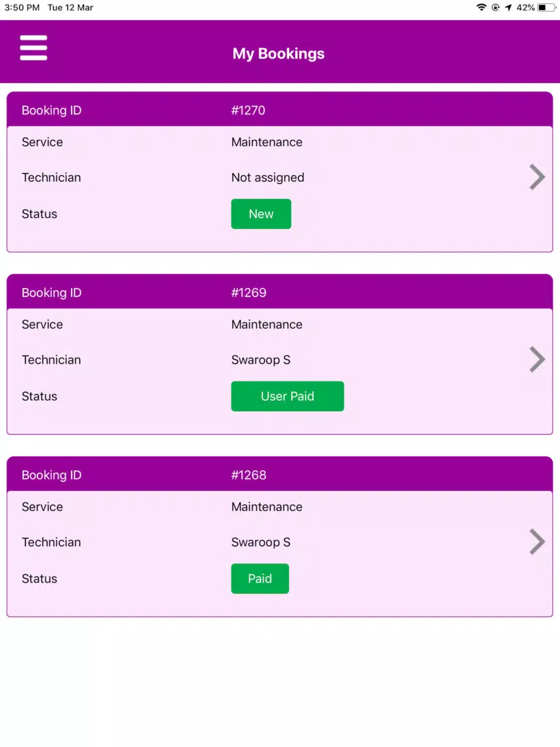Click the User Paid status button
The width and height of the screenshot is (560, 747).
pos(288,397)
